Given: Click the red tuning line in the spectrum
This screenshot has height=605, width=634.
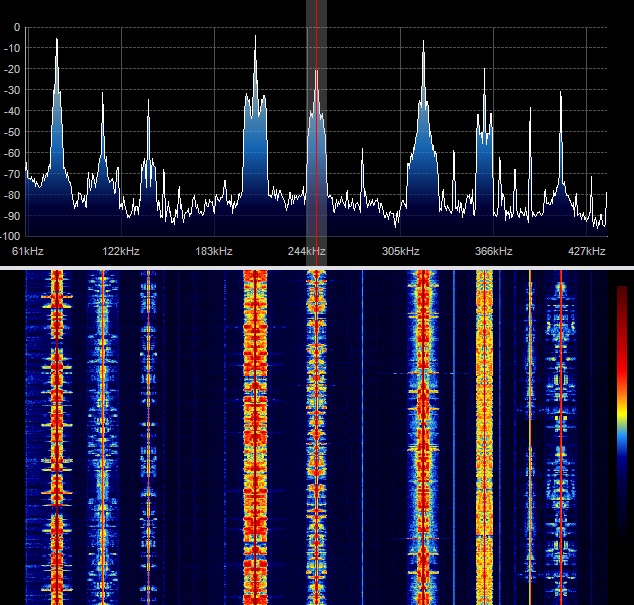Looking at the screenshot, I should point(316,120).
